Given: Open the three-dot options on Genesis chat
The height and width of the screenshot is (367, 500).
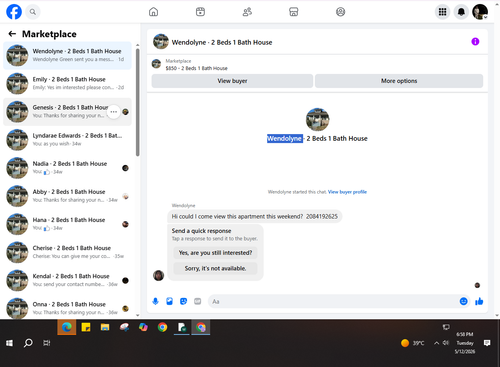Looking at the screenshot, I should pos(114,112).
